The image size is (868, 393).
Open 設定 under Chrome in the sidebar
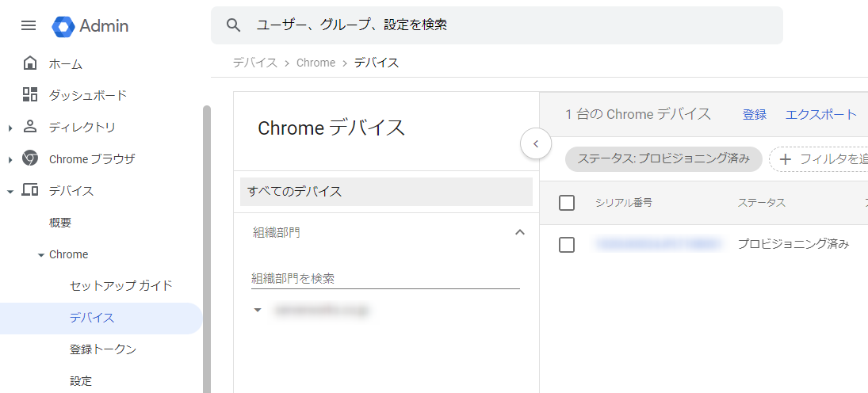[81, 381]
